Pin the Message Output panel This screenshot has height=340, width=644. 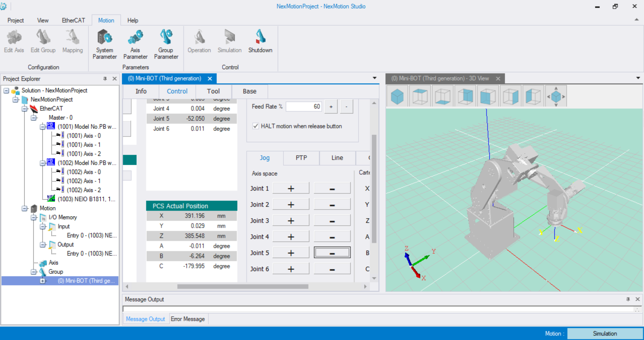[628, 299]
